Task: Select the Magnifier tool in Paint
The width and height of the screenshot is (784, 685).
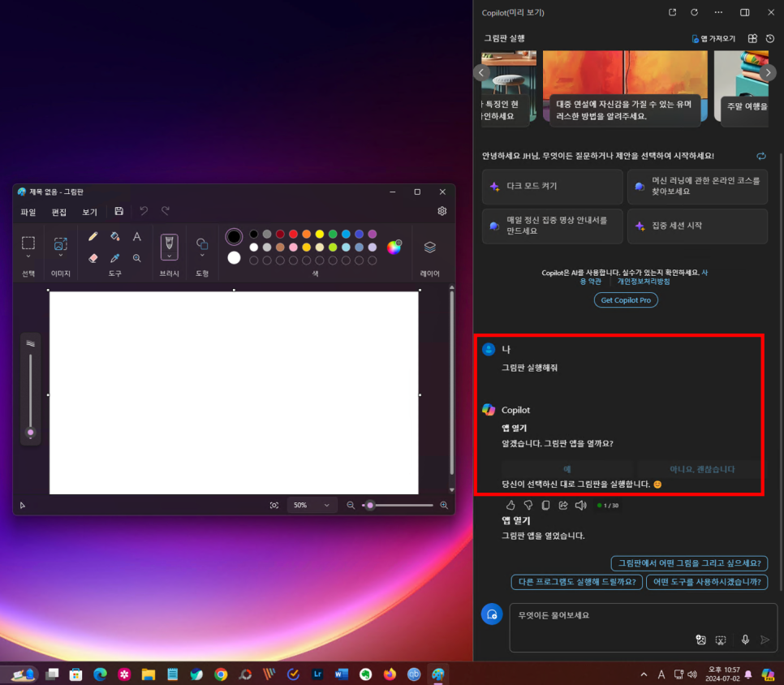Action: pyautogui.click(x=136, y=258)
